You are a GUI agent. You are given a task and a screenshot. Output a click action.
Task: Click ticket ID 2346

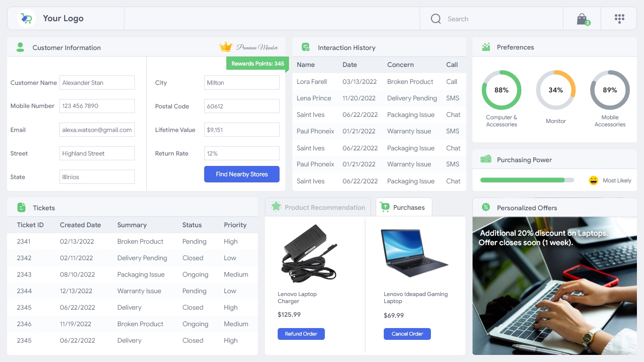click(x=24, y=324)
